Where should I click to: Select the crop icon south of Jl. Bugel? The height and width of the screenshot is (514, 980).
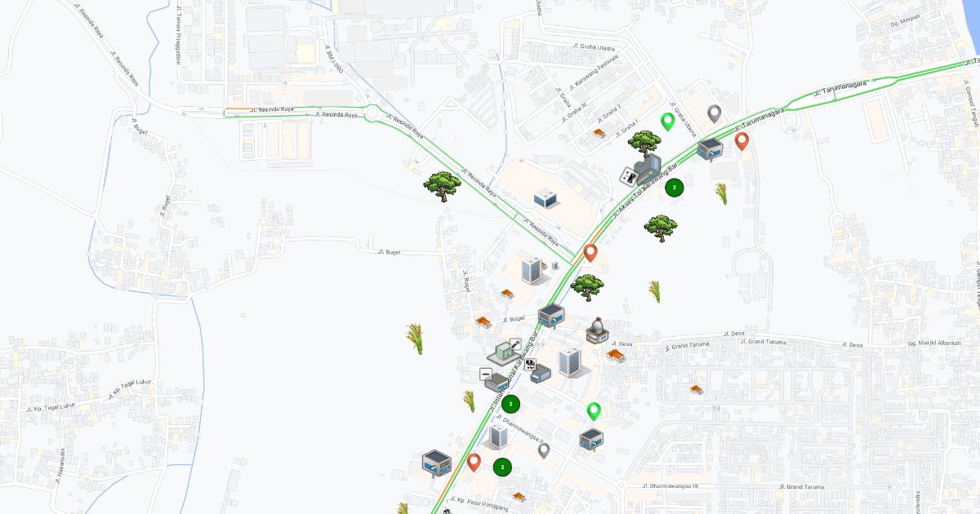pyautogui.click(x=415, y=338)
